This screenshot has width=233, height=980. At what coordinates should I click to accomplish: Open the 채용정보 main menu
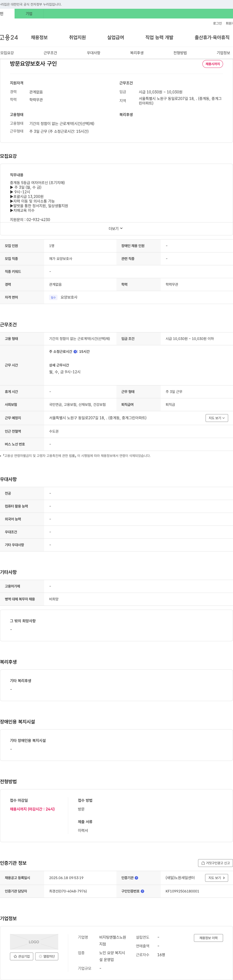[x=39, y=37]
